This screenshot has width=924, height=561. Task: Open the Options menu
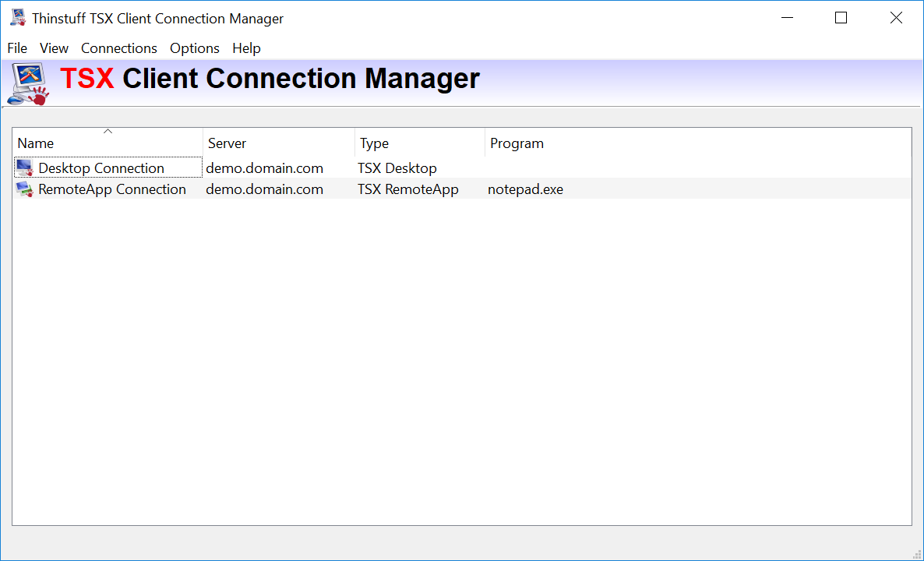point(195,48)
